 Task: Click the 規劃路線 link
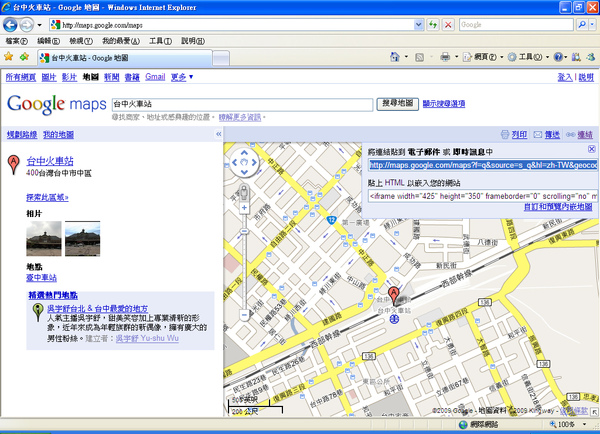coord(22,135)
